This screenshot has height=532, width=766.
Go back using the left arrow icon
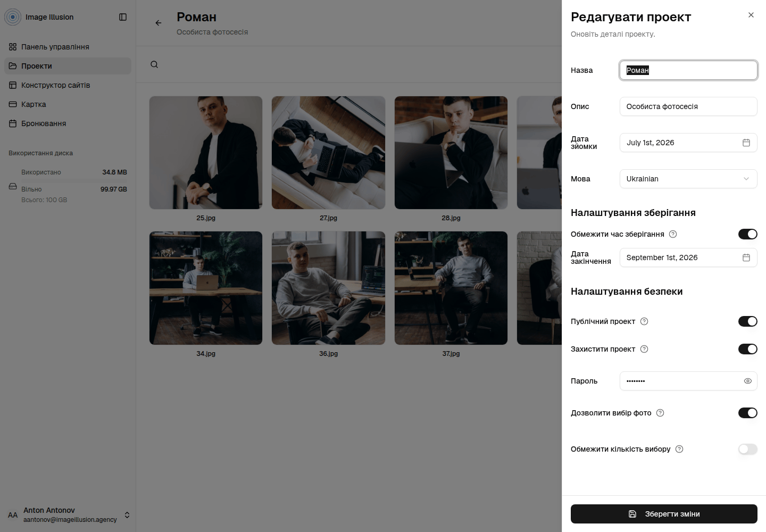coord(159,23)
